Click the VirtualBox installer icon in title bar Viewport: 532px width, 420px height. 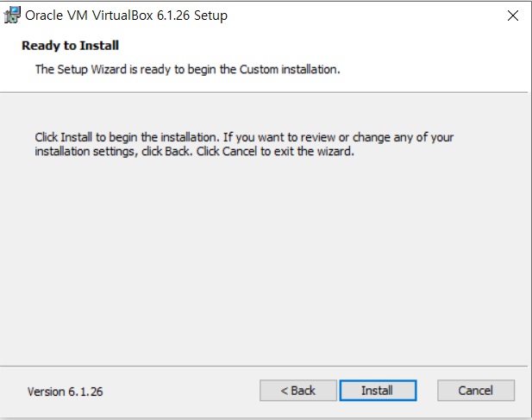click(12, 16)
